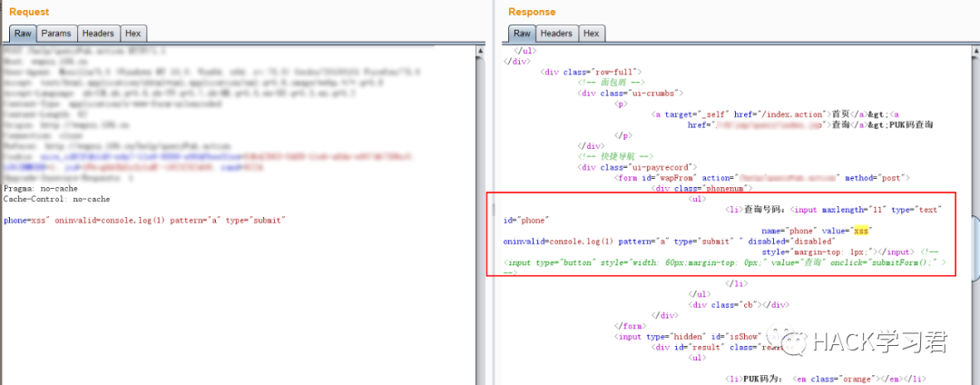Click the '<div class="row-full">' response line
980x385 pixels.
coord(591,72)
